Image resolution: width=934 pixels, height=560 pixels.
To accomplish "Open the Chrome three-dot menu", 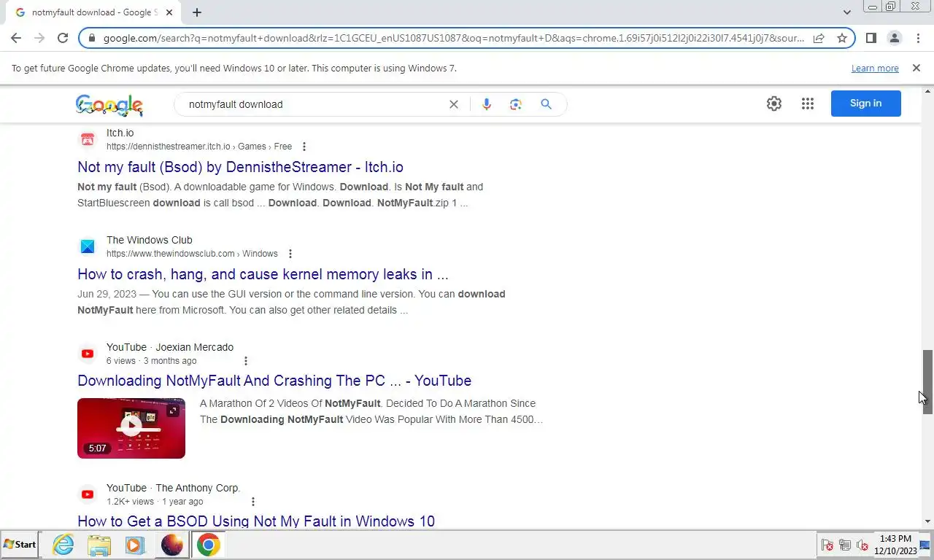I will [x=918, y=38].
